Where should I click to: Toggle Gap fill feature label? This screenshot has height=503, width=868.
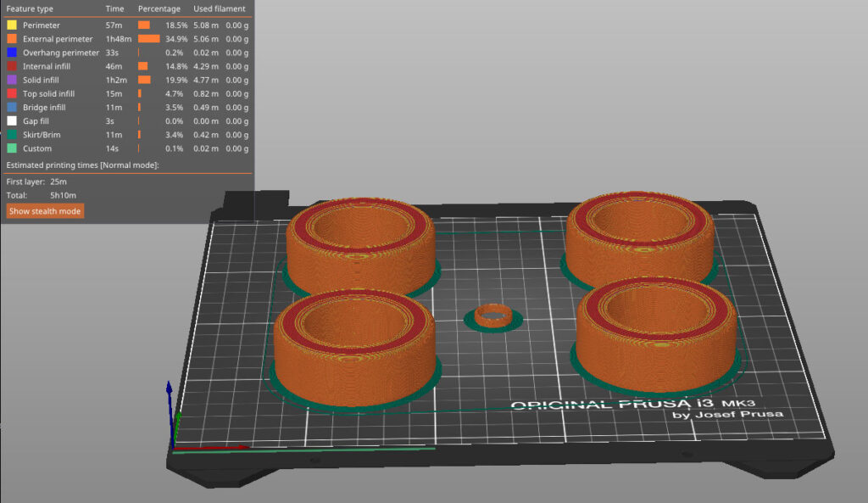click(x=36, y=120)
